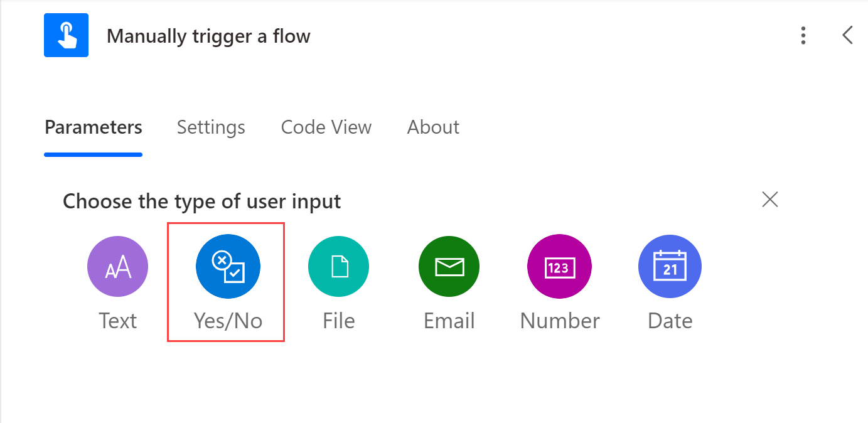Select the green Email envelope icon
Screen dimensions: 868x423
pyautogui.click(x=449, y=266)
